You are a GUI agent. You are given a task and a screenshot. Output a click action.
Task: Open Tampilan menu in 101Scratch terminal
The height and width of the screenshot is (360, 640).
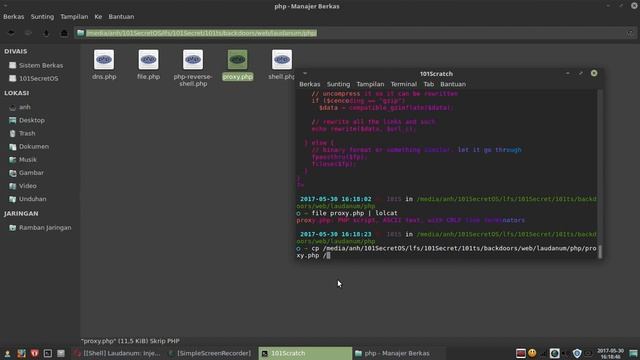coord(370,84)
